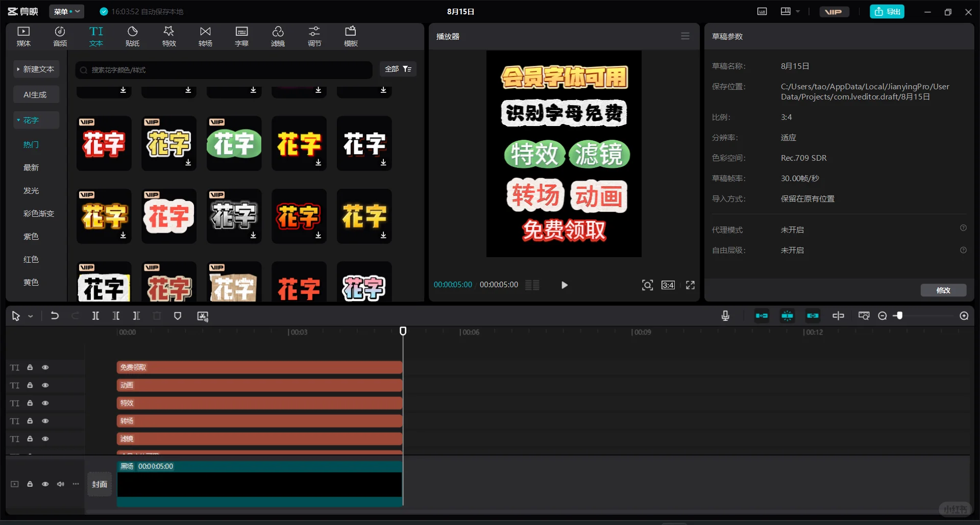
Task: Click the split clip tool
Action: point(95,316)
